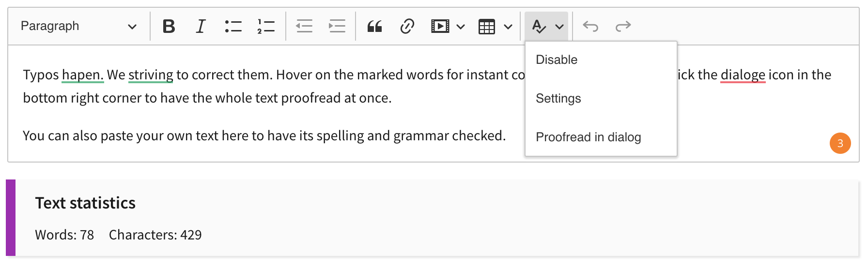This screenshot has height=268, width=868.
Task: Expand the table dropdown arrow
Action: [x=508, y=27]
